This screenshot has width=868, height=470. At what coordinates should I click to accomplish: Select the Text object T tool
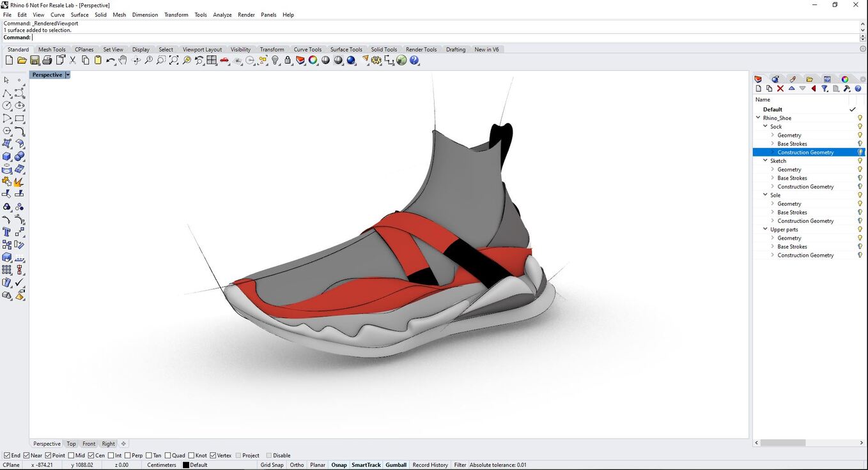pos(6,232)
